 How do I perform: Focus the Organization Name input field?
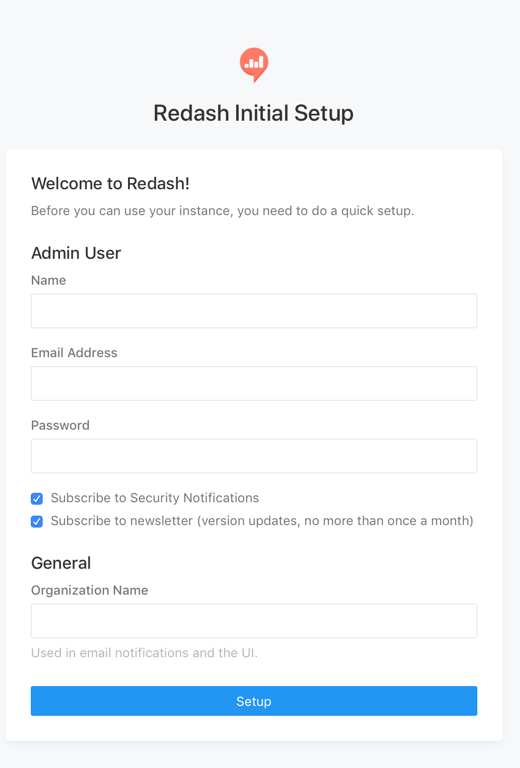click(254, 621)
